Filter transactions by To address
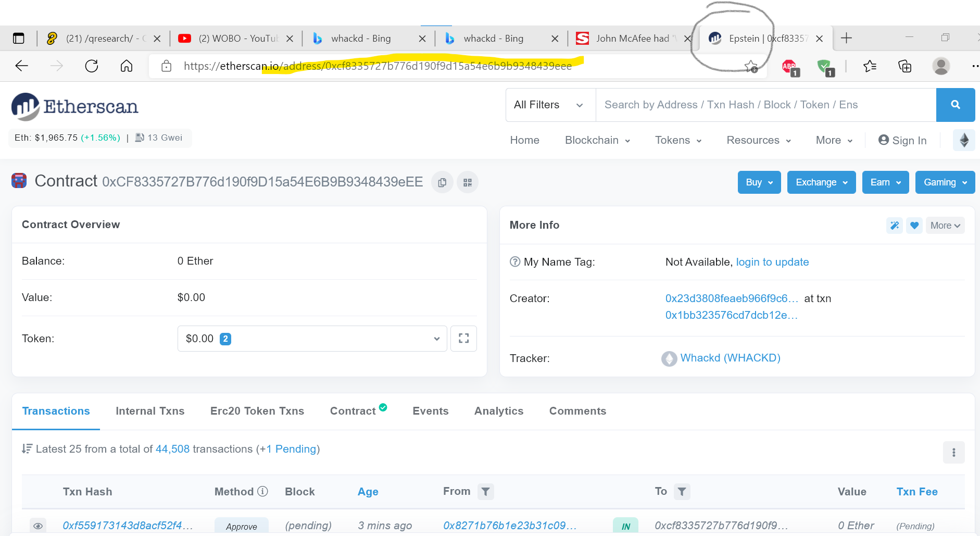The image size is (980, 536). point(682,492)
